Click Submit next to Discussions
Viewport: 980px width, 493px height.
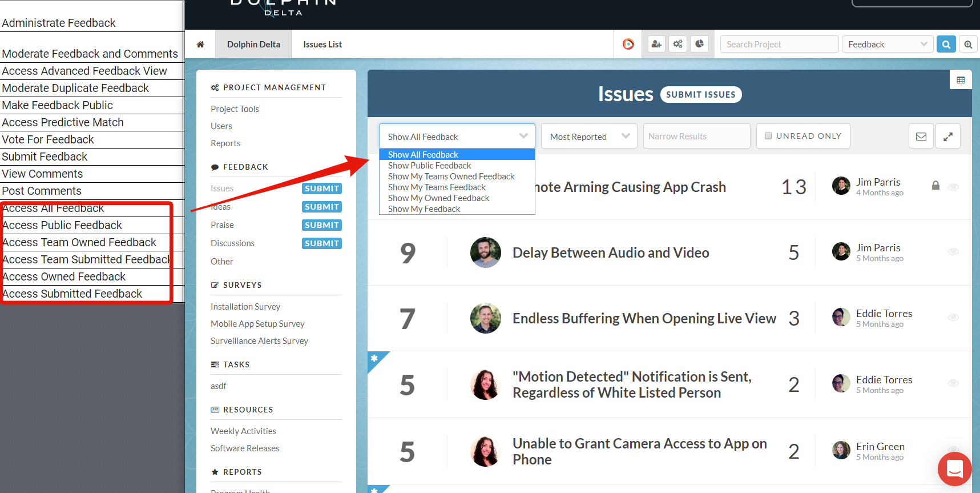coord(322,243)
